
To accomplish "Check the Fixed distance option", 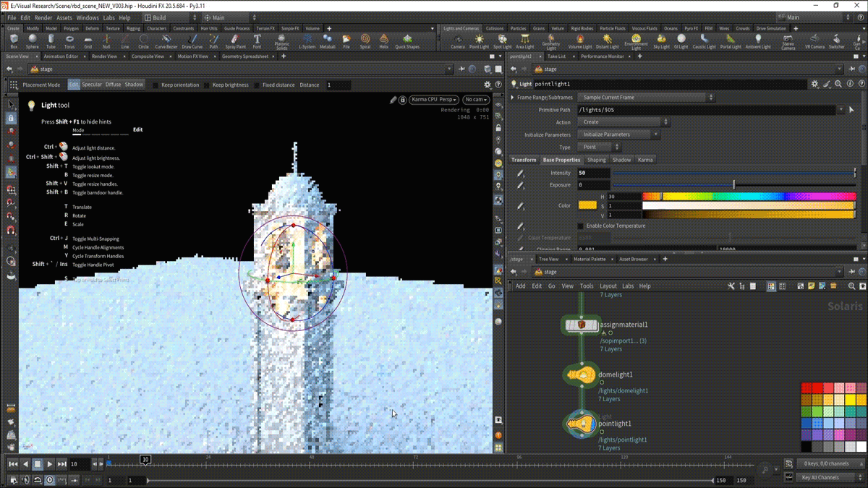I will [x=257, y=85].
